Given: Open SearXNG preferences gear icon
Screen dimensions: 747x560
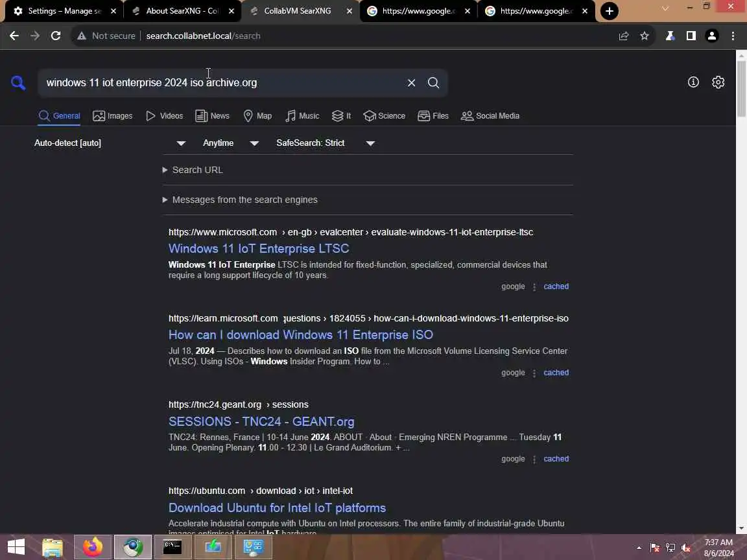Looking at the screenshot, I should click(x=718, y=82).
